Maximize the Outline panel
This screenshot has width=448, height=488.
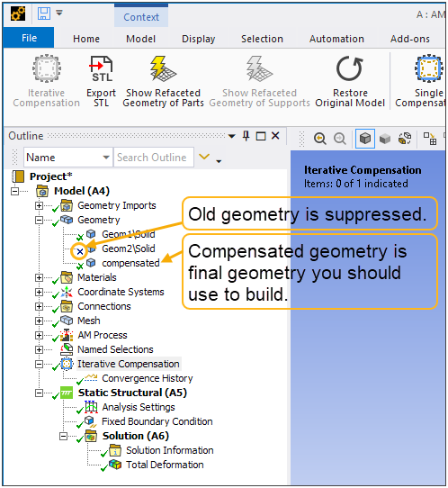pos(261,136)
